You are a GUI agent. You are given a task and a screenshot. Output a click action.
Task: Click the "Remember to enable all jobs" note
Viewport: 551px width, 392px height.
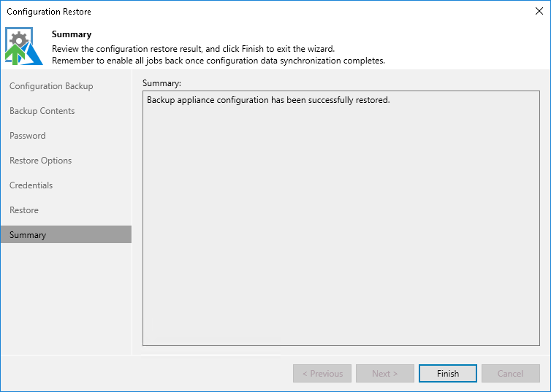click(x=218, y=60)
